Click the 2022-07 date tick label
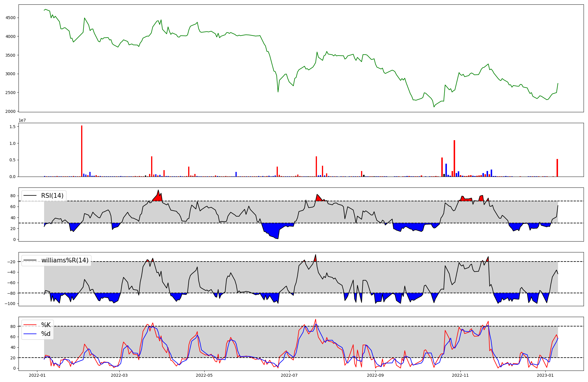 pyautogui.click(x=289, y=375)
